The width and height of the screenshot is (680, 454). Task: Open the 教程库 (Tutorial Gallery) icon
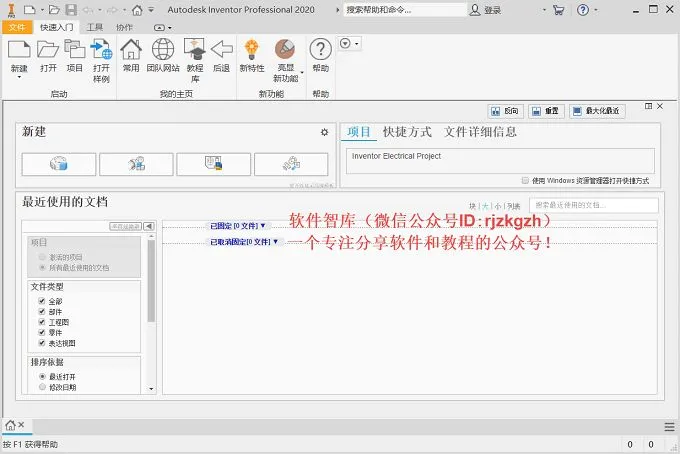point(195,49)
